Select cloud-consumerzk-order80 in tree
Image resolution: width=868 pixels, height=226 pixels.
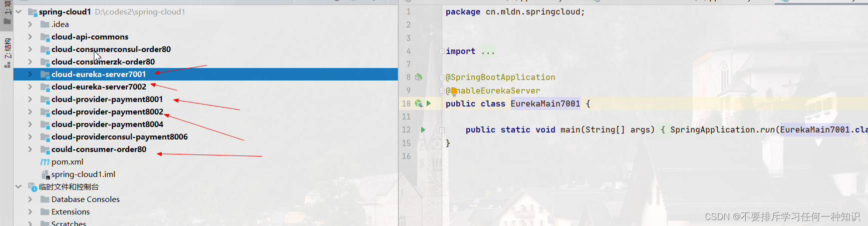(103, 61)
